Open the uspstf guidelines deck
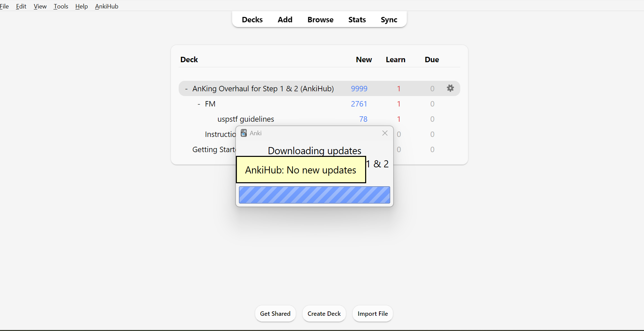644x331 pixels. click(246, 119)
